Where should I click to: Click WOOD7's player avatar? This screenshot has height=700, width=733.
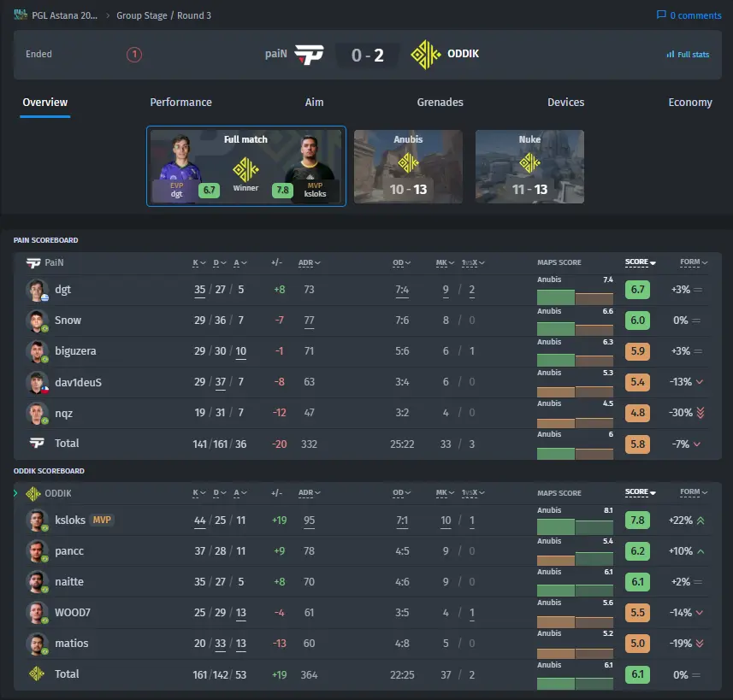[37, 613]
